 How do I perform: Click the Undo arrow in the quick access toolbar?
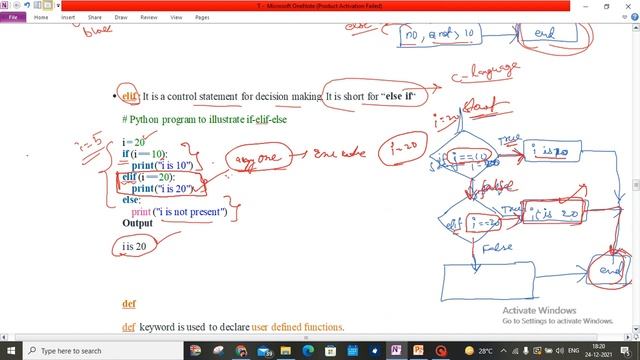pyautogui.click(x=27, y=5)
